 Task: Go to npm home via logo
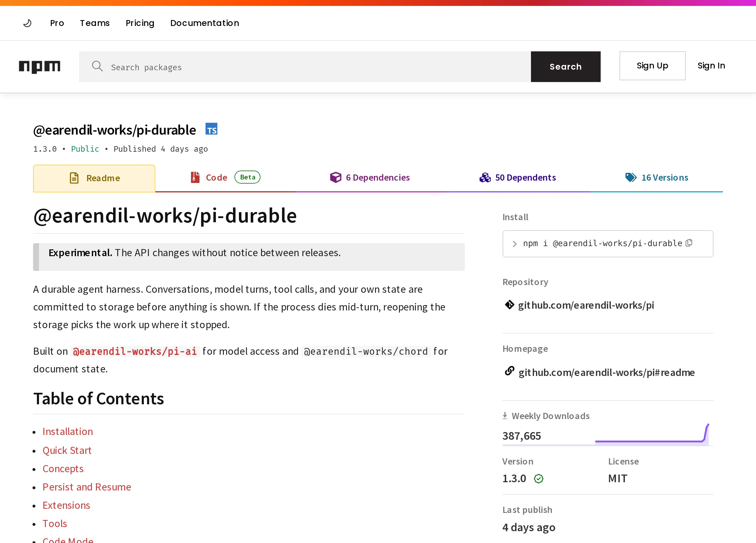point(40,67)
